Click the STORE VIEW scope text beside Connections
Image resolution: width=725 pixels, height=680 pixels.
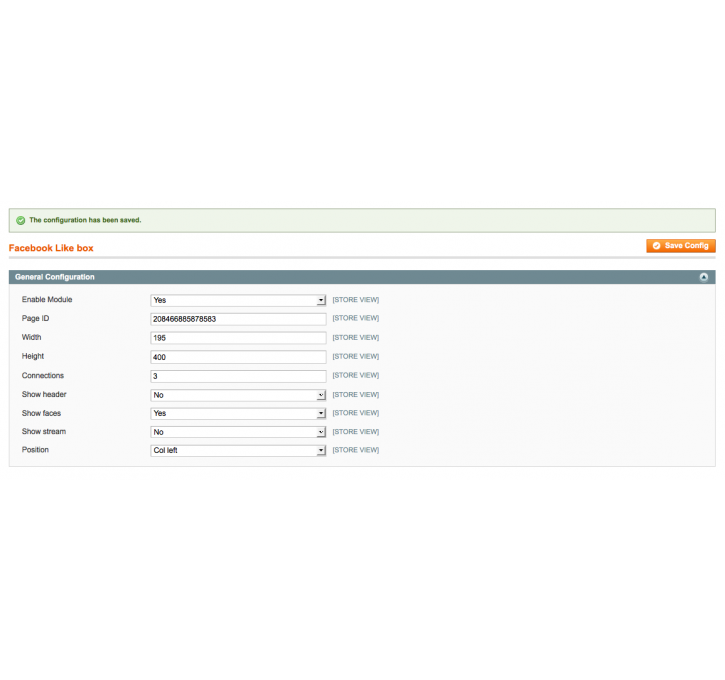355,376
